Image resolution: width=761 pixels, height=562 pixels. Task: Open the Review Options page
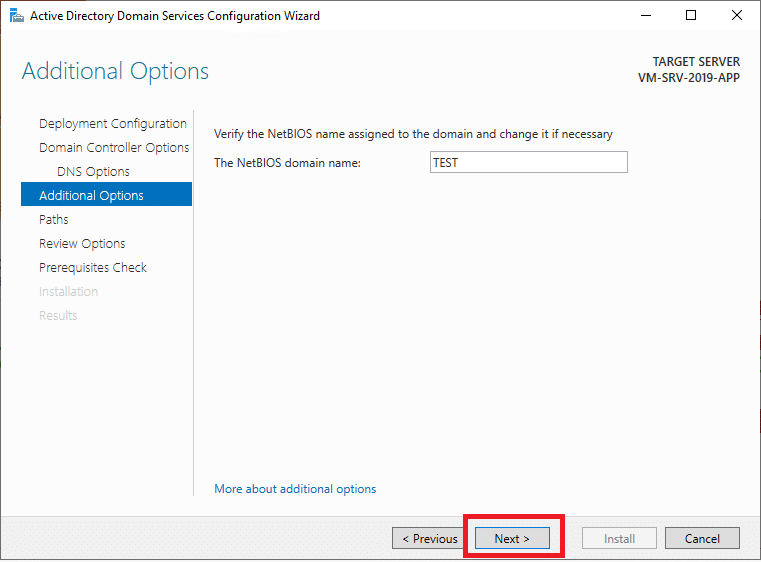(x=82, y=244)
